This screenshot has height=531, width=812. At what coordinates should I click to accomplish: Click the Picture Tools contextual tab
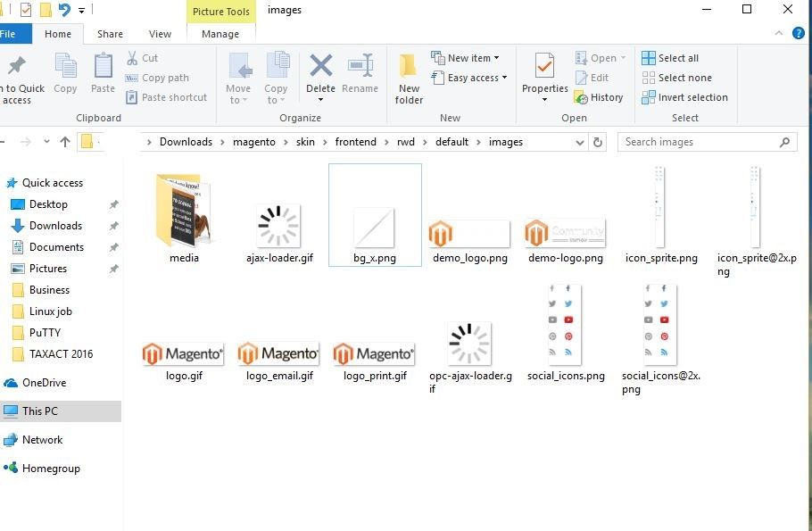click(221, 12)
